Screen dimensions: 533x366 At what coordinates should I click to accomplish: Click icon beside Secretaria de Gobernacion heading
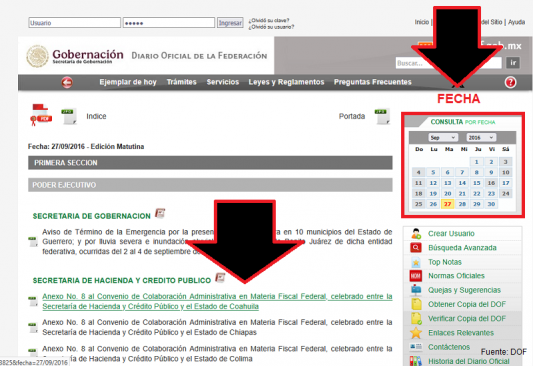click(160, 213)
